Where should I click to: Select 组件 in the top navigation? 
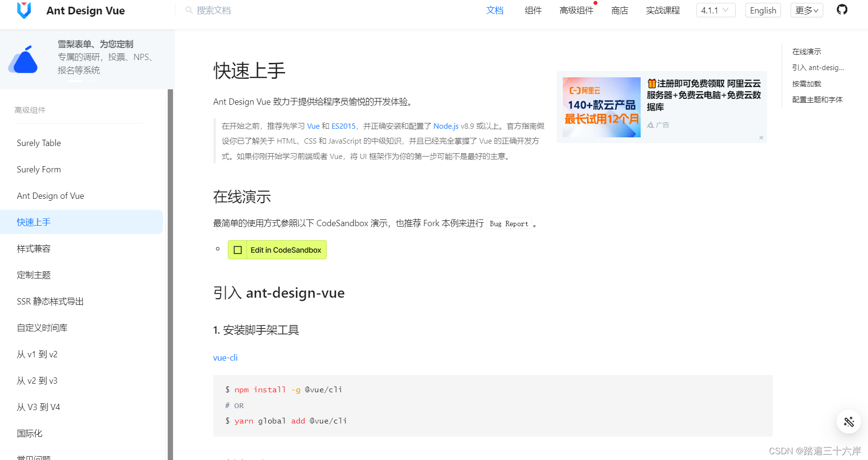click(533, 10)
